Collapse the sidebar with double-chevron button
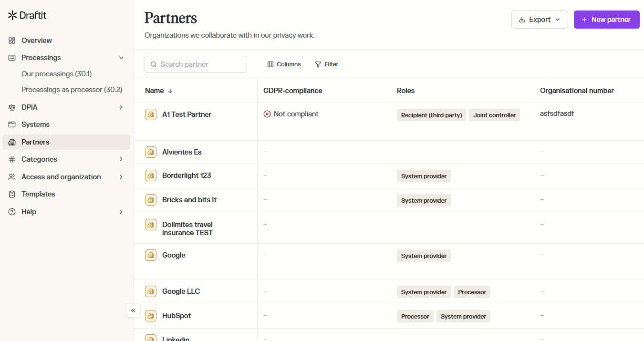644x341 pixels. tap(133, 310)
